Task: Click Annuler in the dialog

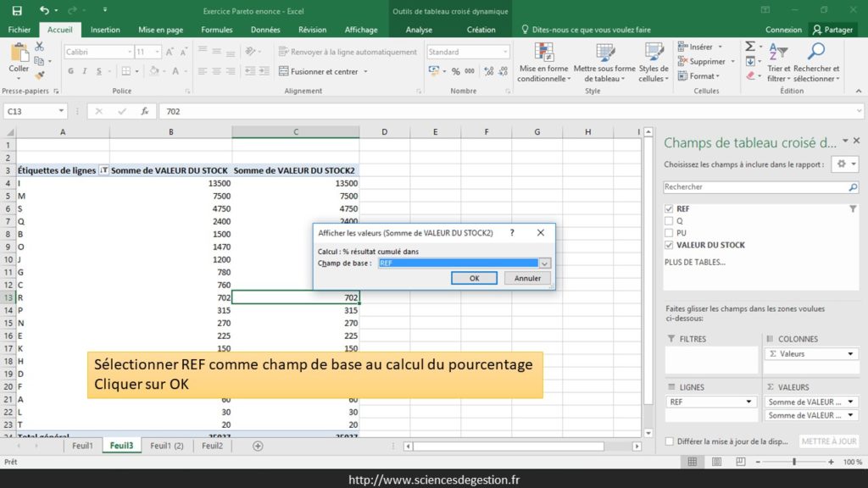Action: click(527, 278)
